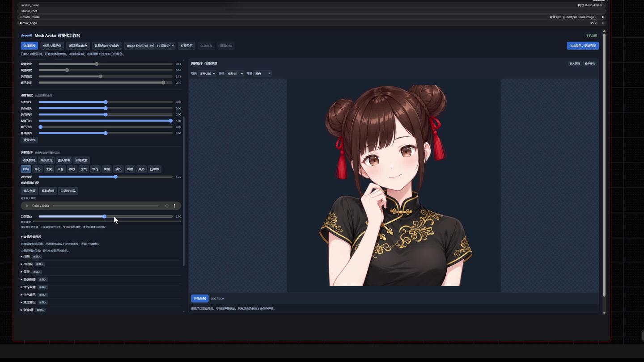Click the 开始录制 record button

(x=200, y=299)
